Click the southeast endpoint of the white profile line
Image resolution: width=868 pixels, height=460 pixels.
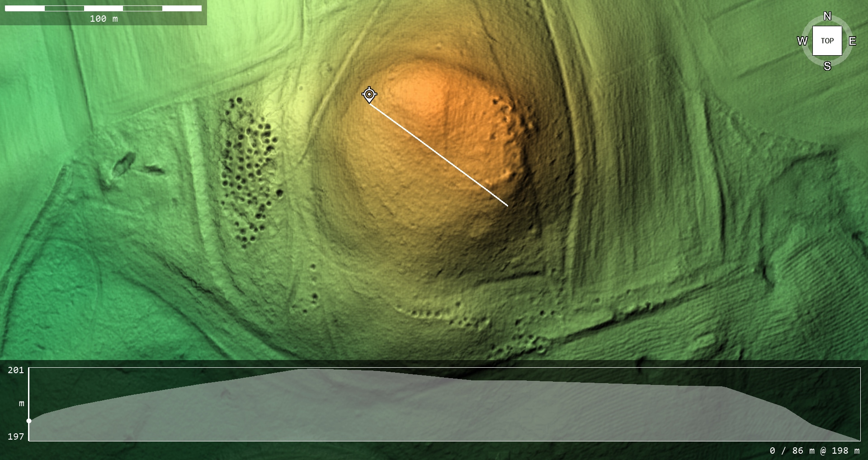point(508,206)
